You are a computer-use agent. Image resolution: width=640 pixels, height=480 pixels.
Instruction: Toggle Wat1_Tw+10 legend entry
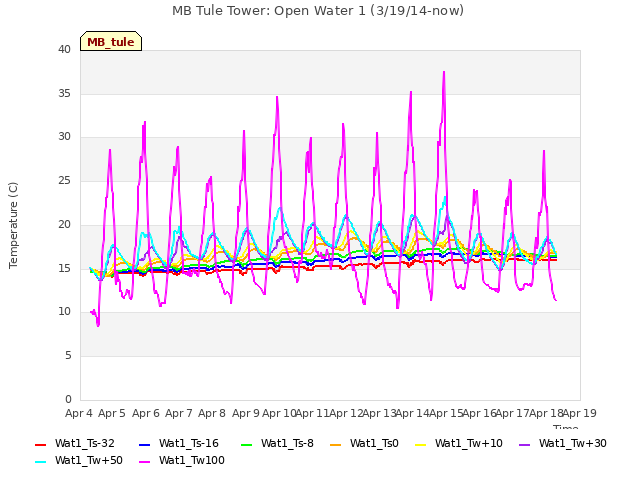(x=458, y=444)
